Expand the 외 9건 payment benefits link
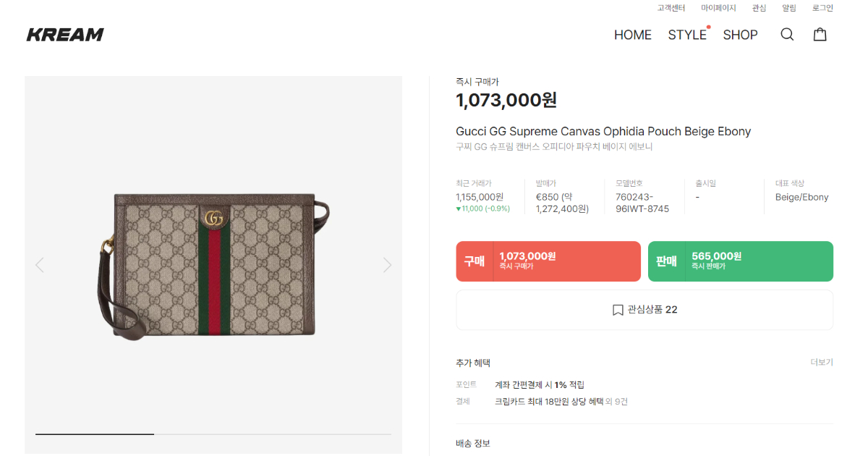 click(x=616, y=401)
